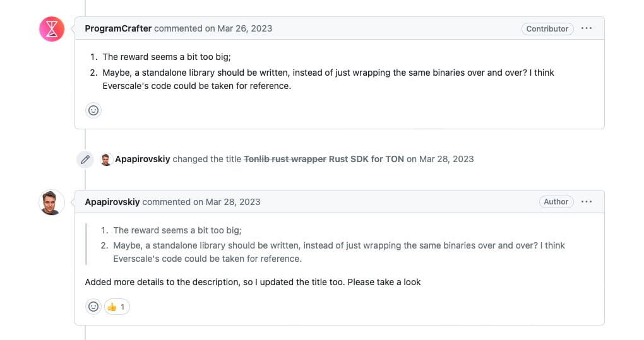Screen dimensions: 644x340
Task: Add a reaction to Apapirovskiy's comment
Action: point(93,307)
